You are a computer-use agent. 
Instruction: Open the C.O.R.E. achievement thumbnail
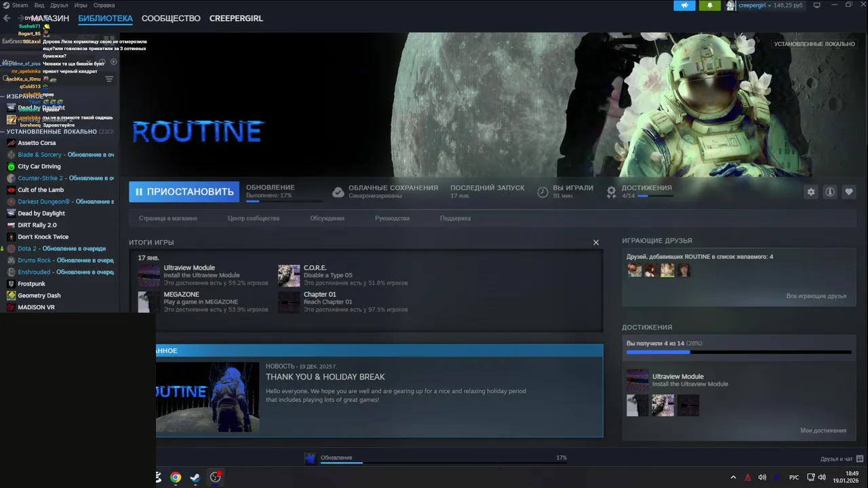pyautogui.click(x=289, y=276)
